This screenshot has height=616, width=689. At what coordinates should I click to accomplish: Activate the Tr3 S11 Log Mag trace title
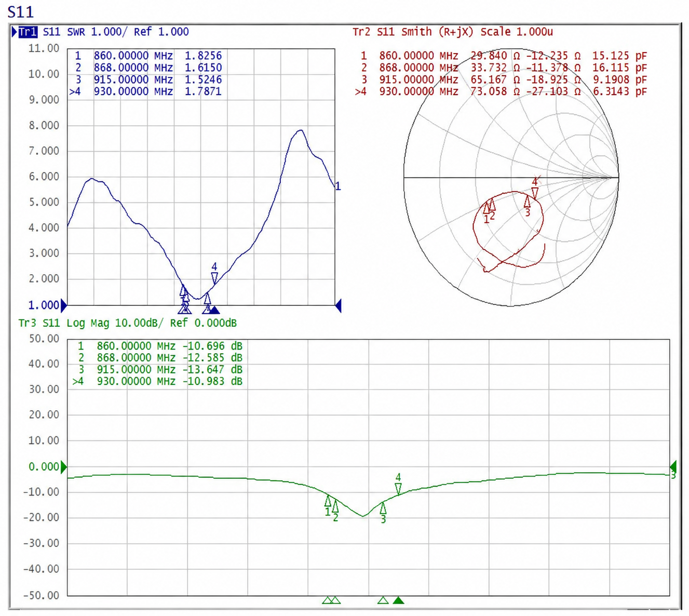(128, 323)
